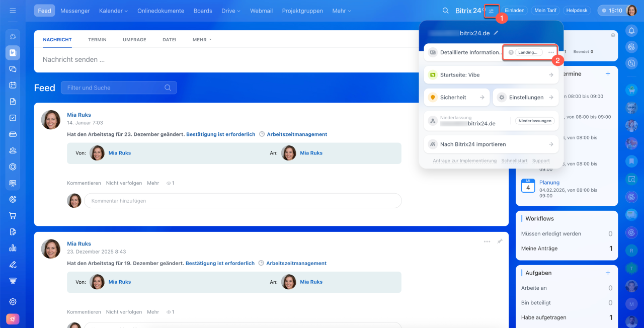The height and width of the screenshot is (328, 644).
Task: Click the Niederlassungen button in the popup
Action: pos(535,121)
